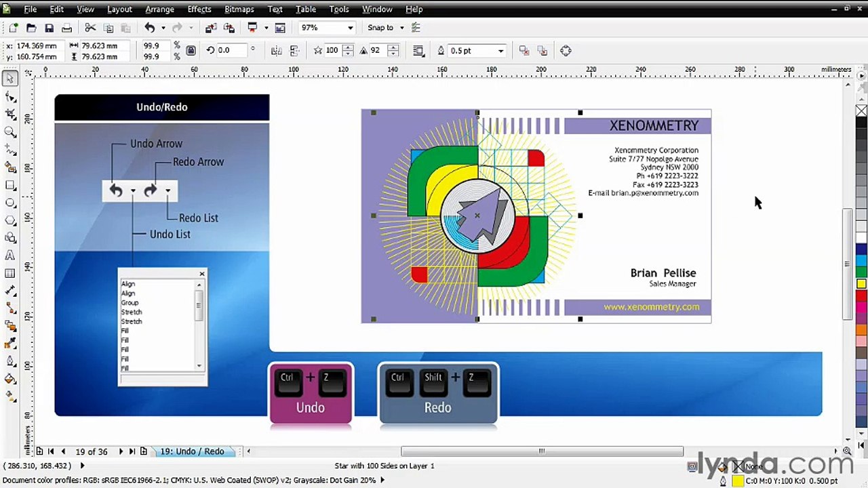Print the document
Image resolution: width=868 pixels, height=488 pixels.
(x=66, y=28)
